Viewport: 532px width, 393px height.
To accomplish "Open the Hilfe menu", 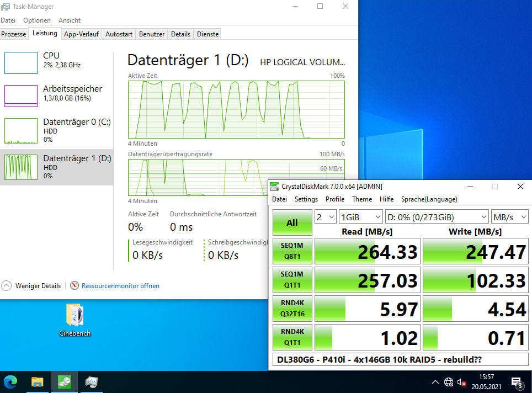I will [386, 199].
